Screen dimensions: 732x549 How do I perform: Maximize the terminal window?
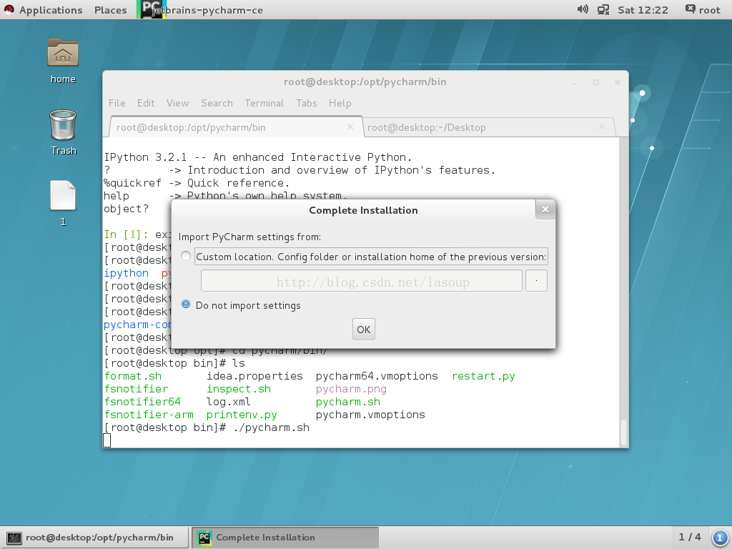click(x=596, y=82)
